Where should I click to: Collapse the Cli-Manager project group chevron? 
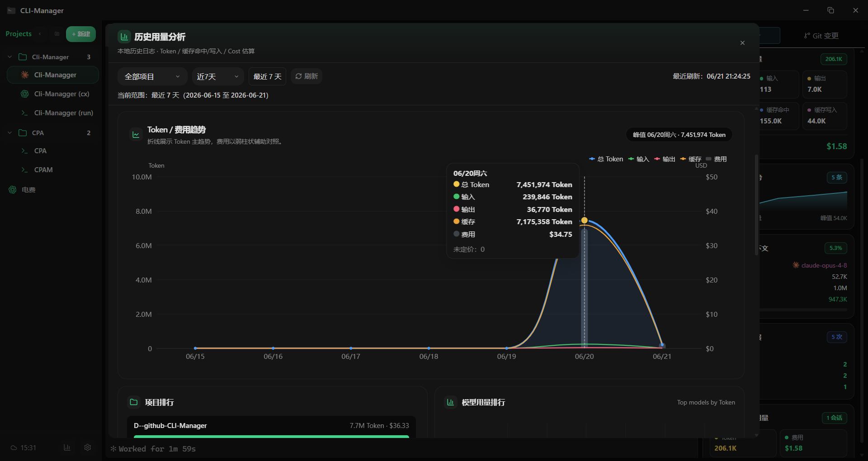pyautogui.click(x=10, y=57)
